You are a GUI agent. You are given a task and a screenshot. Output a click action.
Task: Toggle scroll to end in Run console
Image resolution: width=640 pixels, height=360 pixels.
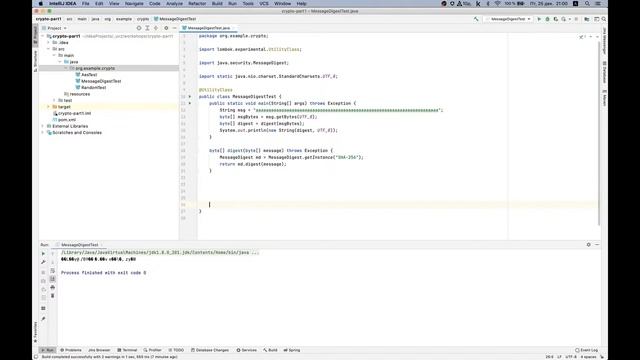pos(53,279)
